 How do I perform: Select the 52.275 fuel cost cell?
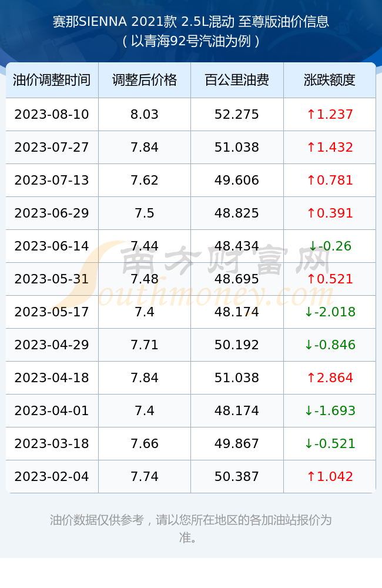(237, 115)
